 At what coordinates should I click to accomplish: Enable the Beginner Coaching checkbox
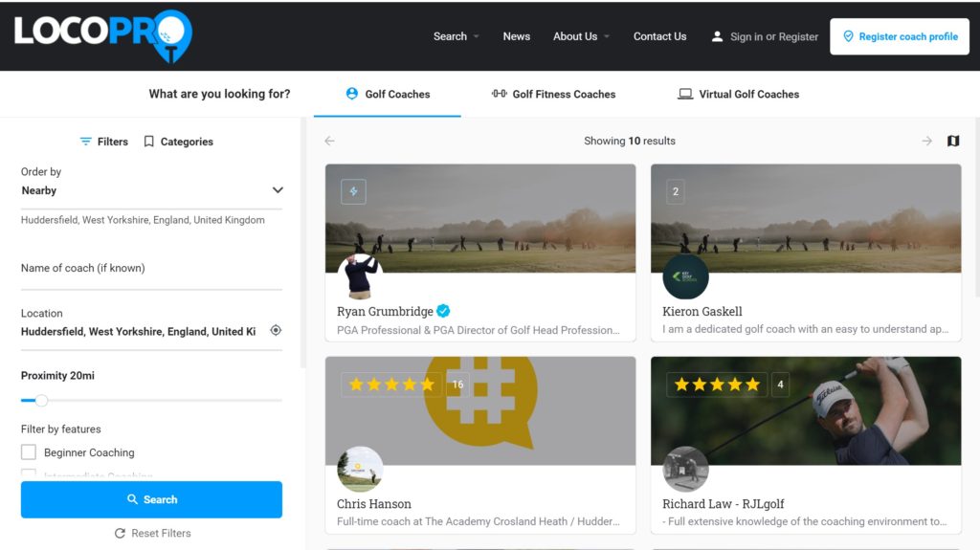point(29,452)
